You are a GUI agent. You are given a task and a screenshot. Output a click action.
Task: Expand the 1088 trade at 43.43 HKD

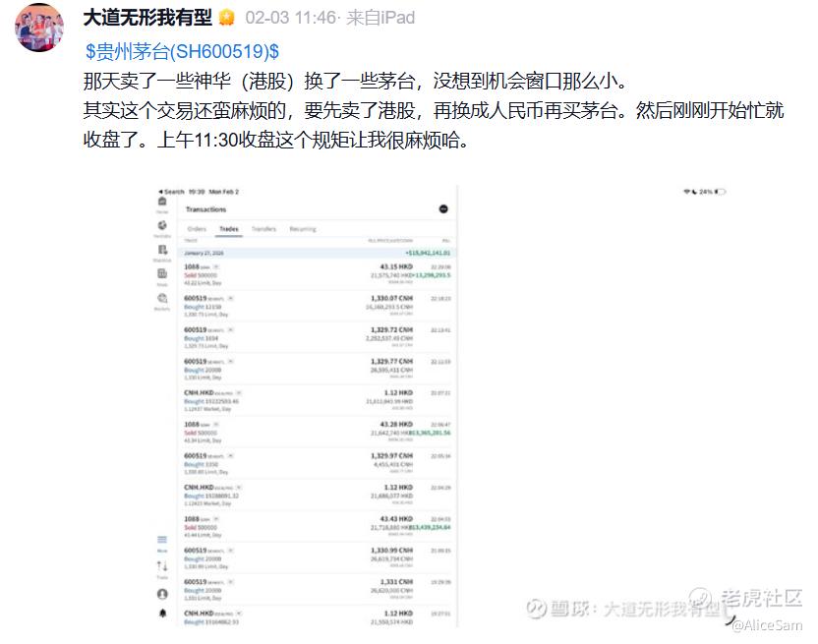click(x=216, y=519)
